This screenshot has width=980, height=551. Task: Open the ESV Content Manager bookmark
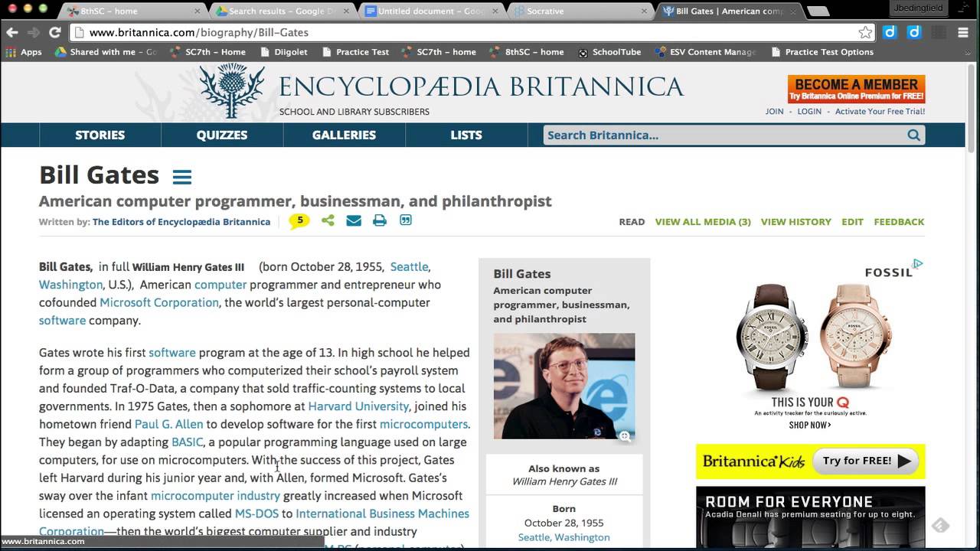(705, 52)
